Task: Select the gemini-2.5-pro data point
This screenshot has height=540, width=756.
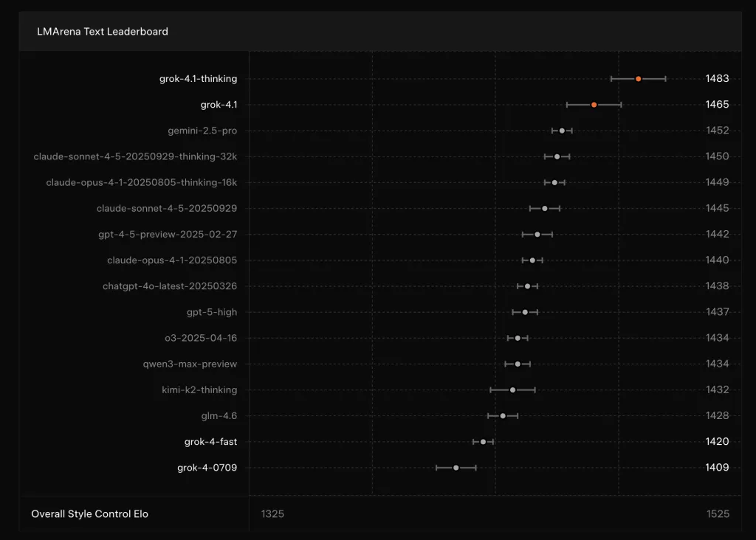Action: pos(562,130)
